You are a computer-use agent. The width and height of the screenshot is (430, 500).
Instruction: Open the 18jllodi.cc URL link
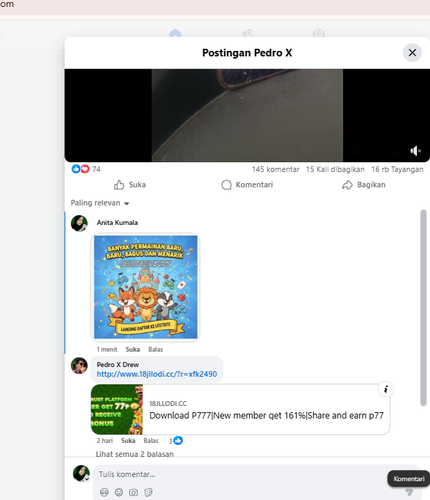point(157,374)
